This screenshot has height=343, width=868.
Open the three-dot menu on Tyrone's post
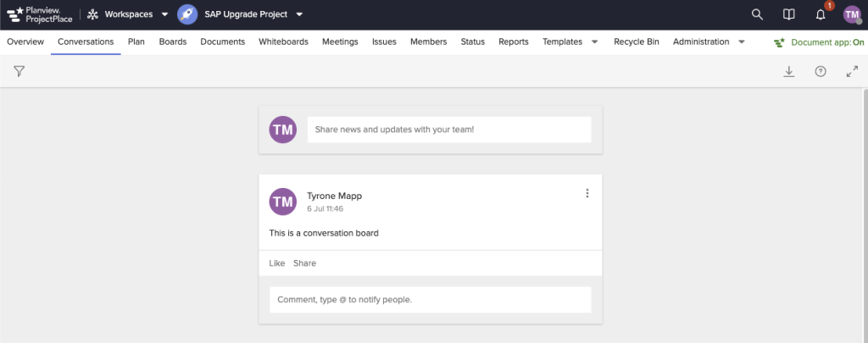coord(587,194)
